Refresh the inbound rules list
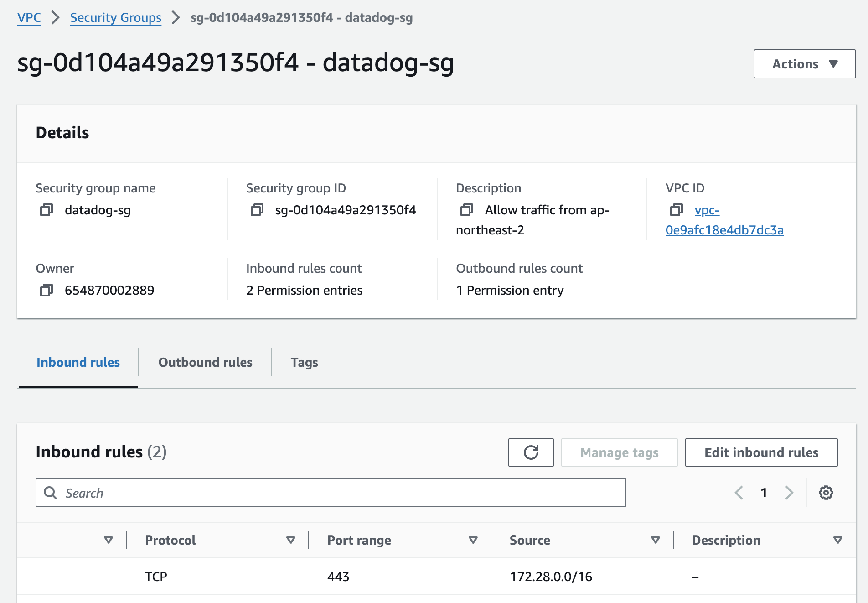 (x=531, y=452)
